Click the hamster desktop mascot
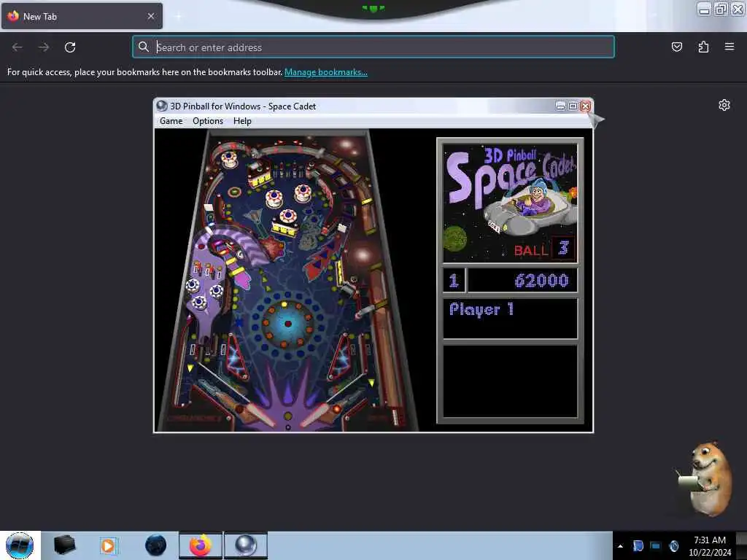This screenshot has height=560, width=747. (706, 478)
